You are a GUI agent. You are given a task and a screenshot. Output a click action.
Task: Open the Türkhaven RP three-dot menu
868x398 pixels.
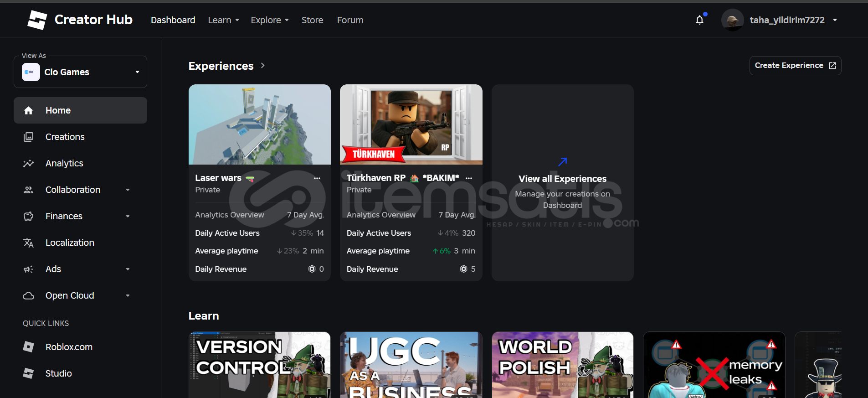point(469,178)
